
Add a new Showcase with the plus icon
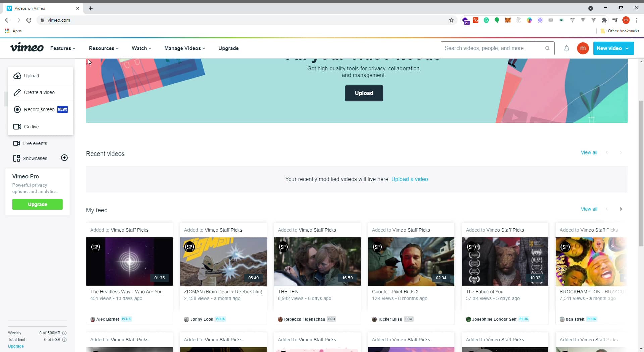click(64, 157)
